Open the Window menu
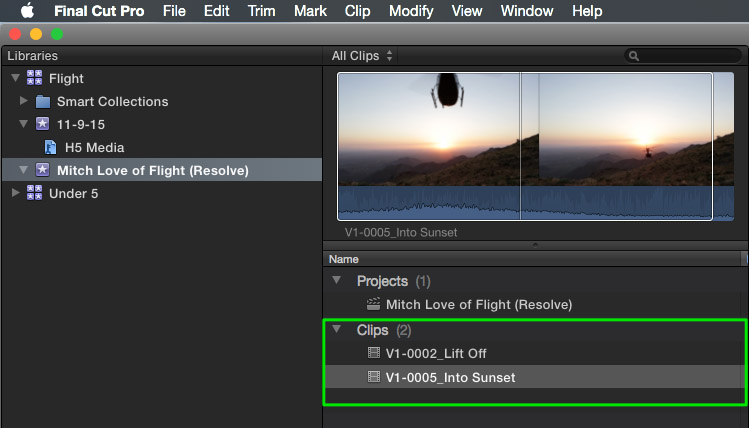 527,11
